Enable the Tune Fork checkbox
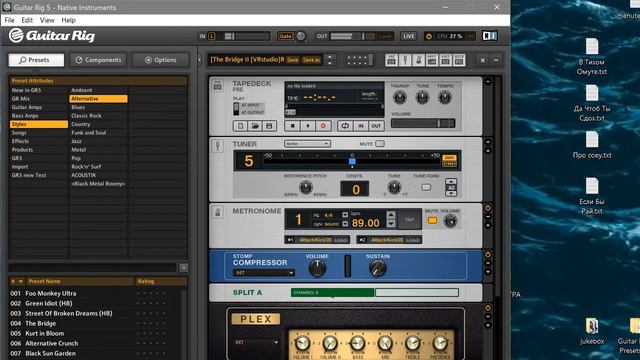640x360 pixels. tap(426, 187)
